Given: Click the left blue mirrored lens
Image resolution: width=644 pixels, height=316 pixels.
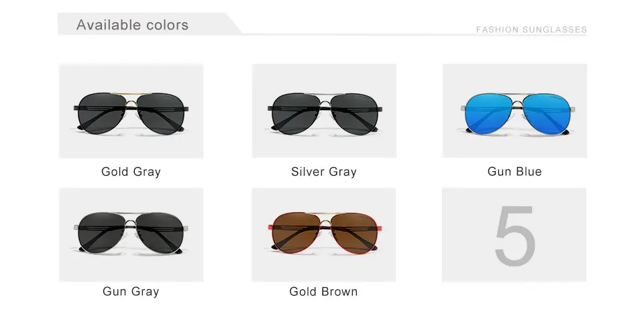Looking at the screenshot, I should tap(486, 114).
